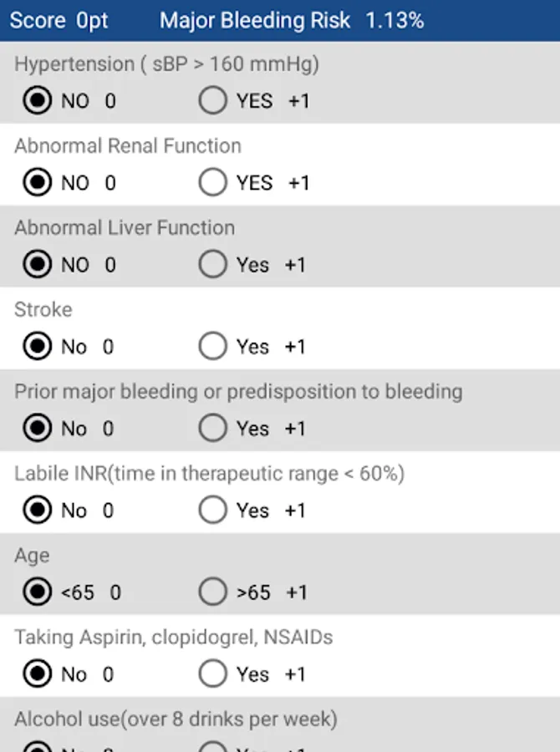Tap the Score 0pt header text
This screenshot has width=560, height=752.
coord(59,21)
